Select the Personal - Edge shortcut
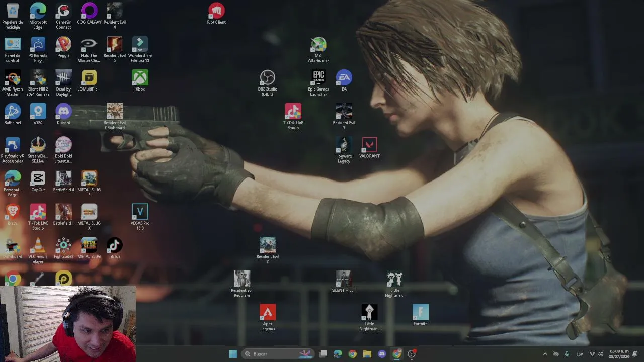The image size is (644, 362). [13, 184]
